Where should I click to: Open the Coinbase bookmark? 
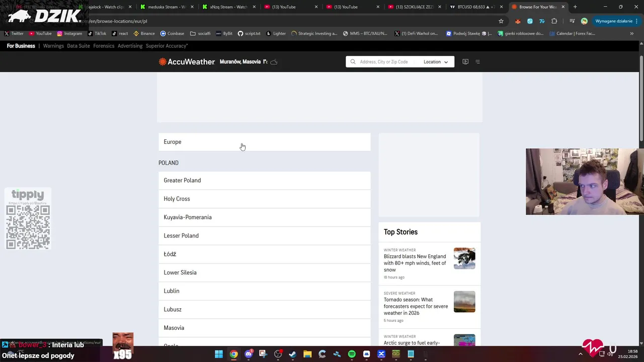(172, 34)
